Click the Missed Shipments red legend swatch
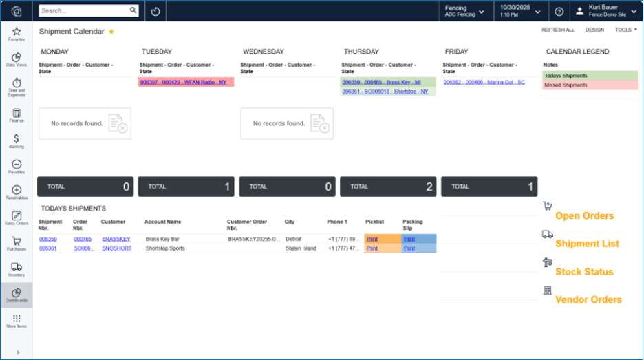 (x=590, y=85)
